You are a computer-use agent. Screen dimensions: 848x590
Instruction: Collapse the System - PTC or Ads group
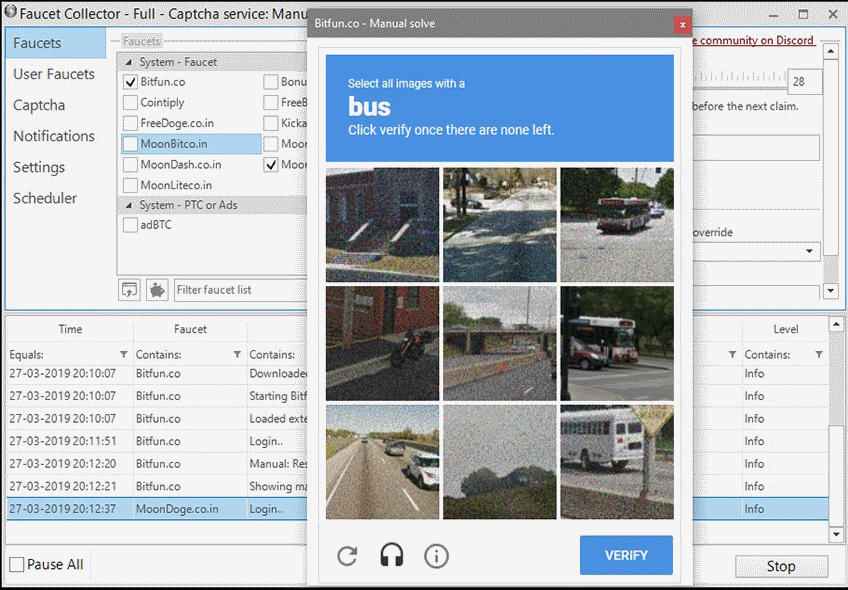[x=129, y=205]
